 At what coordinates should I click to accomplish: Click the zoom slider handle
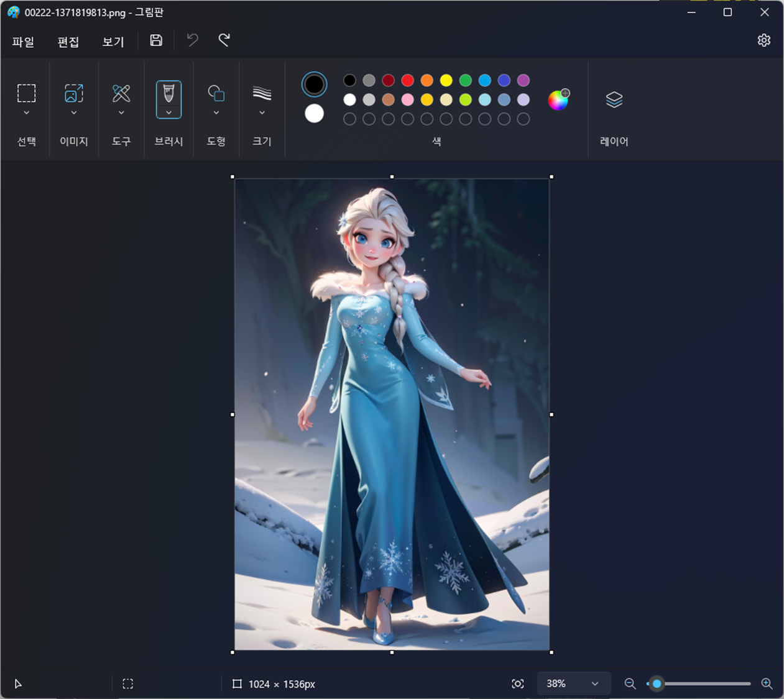point(657,684)
